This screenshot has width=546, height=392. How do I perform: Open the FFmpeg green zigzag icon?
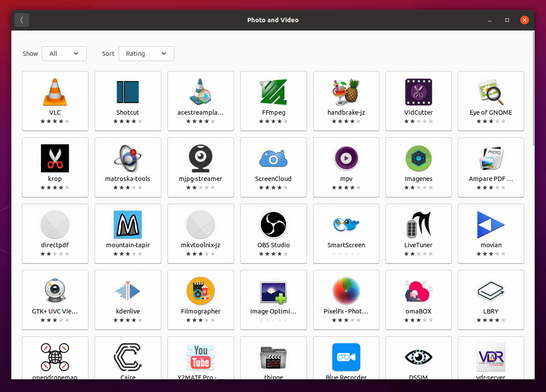pos(273,92)
